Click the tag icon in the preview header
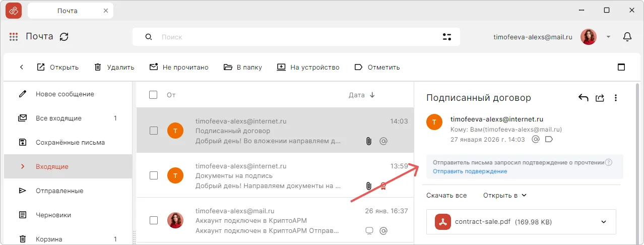This screenshot has height=245, width=644. point(549,139)
